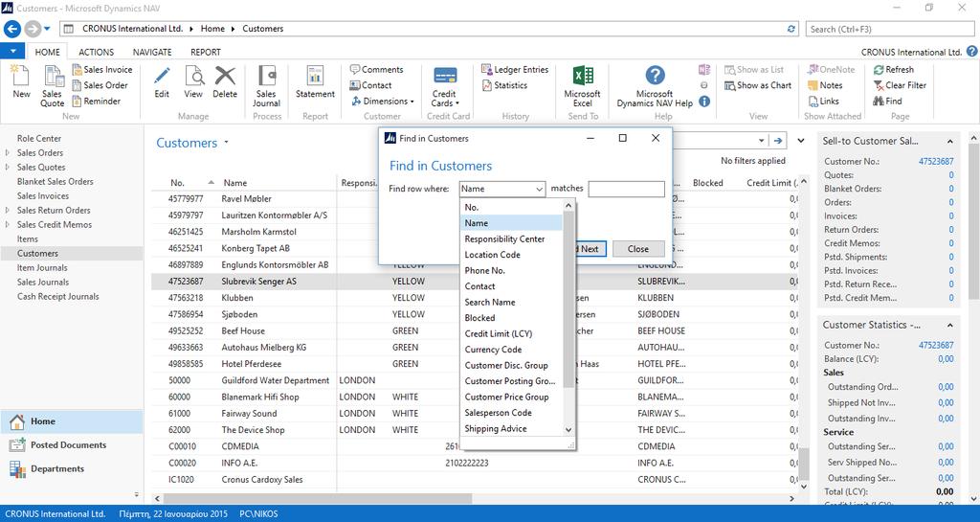
Task: Open customer Statistics from the ribbon
Action: point(504,85)
